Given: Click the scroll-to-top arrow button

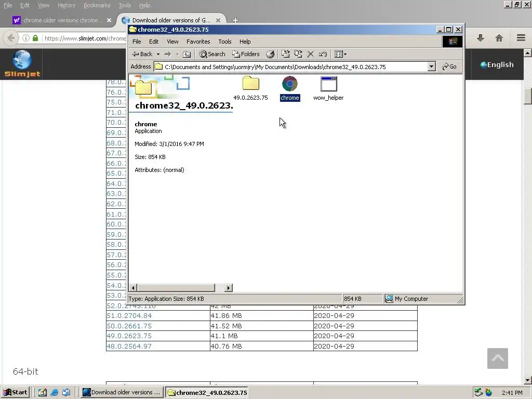Looking at the screenshot, I should [497, 358].
